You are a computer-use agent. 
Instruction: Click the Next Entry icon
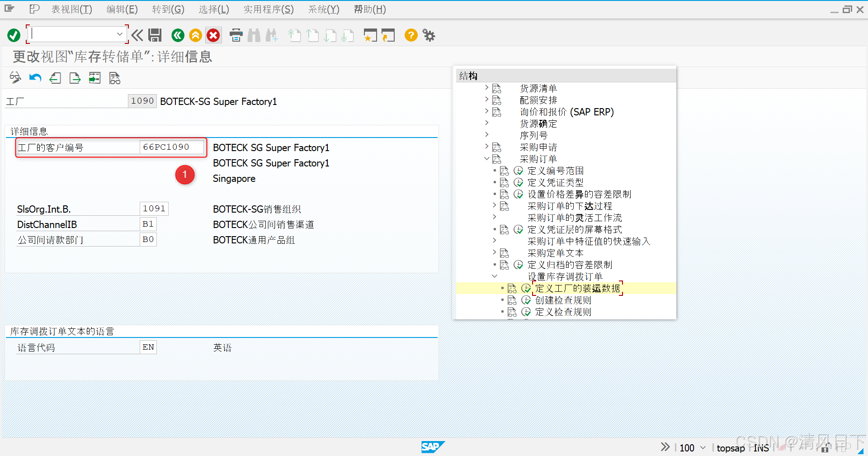[75, 78]
